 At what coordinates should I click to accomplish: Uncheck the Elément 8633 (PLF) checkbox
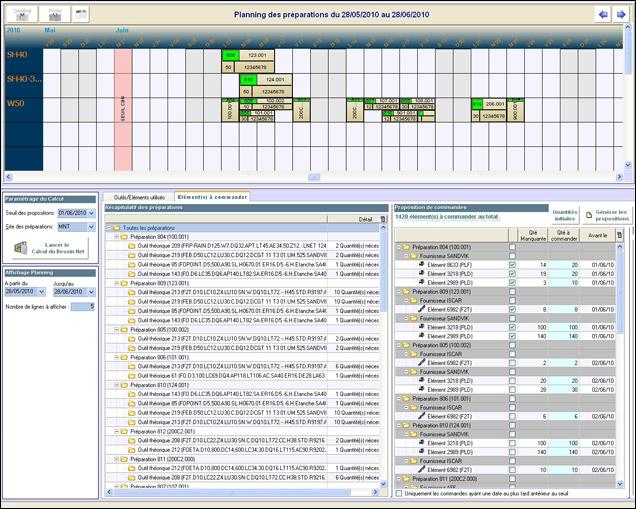513,265
